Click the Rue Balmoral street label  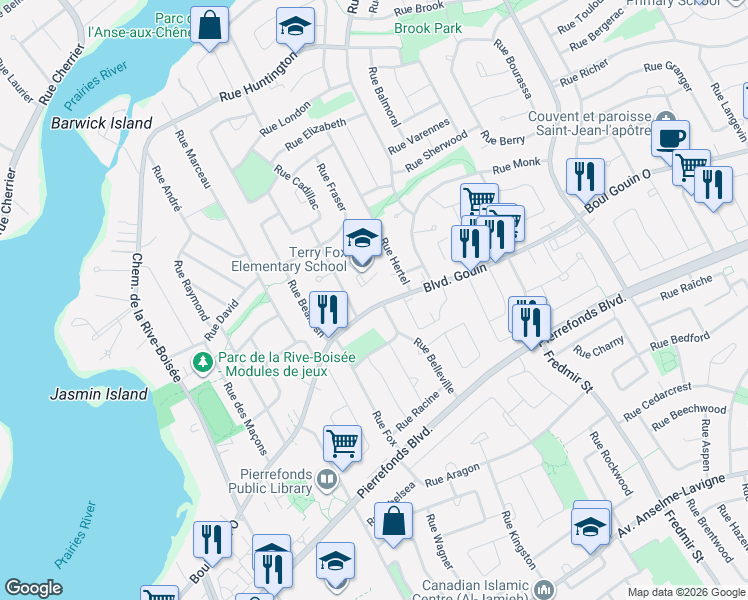click(384, 97)
